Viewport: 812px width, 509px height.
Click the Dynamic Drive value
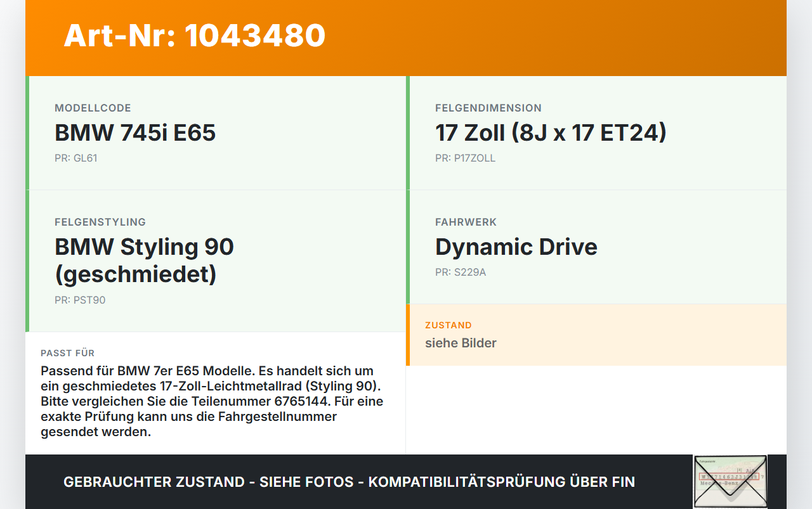[516, 247]
